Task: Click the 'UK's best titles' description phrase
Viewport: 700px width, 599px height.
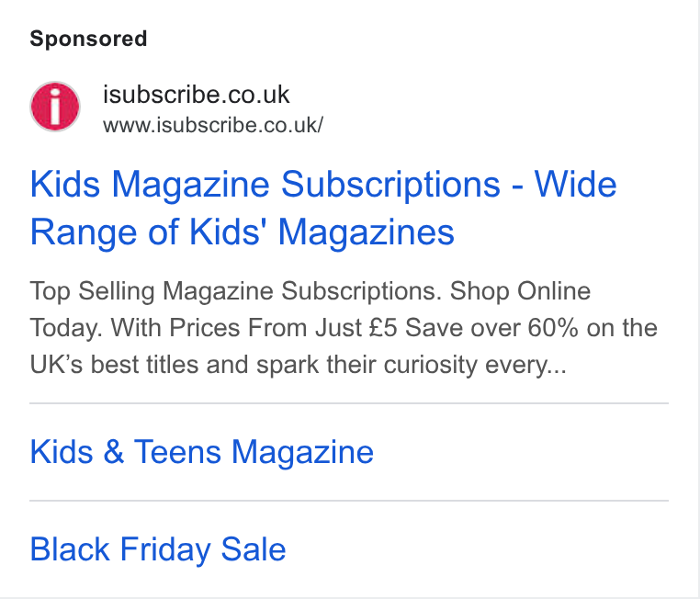Action: (114, 365)
